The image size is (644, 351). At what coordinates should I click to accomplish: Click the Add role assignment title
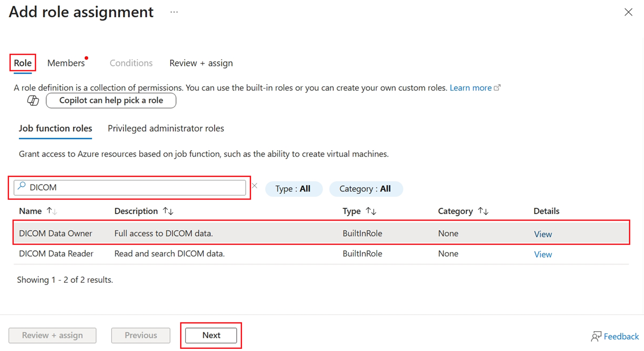[x=81, y=12]
